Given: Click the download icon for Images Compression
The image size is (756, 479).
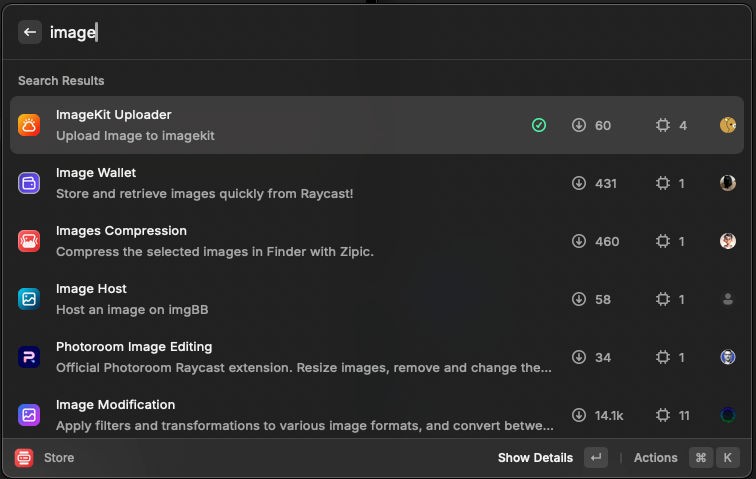Looking at the screenshot, I should [579, 241].
